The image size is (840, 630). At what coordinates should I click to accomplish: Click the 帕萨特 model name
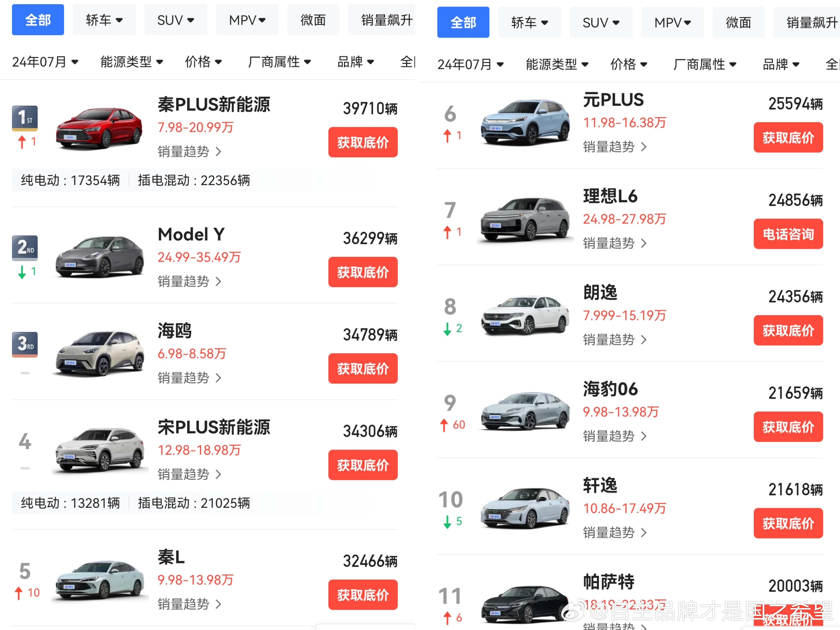click(x=609, y=581)
